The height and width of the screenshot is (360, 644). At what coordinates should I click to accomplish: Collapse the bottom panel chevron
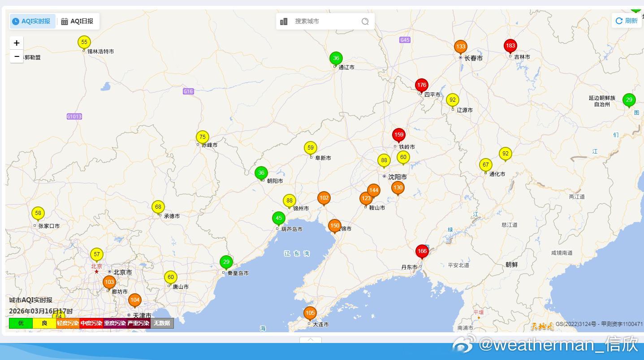(310, 340)
